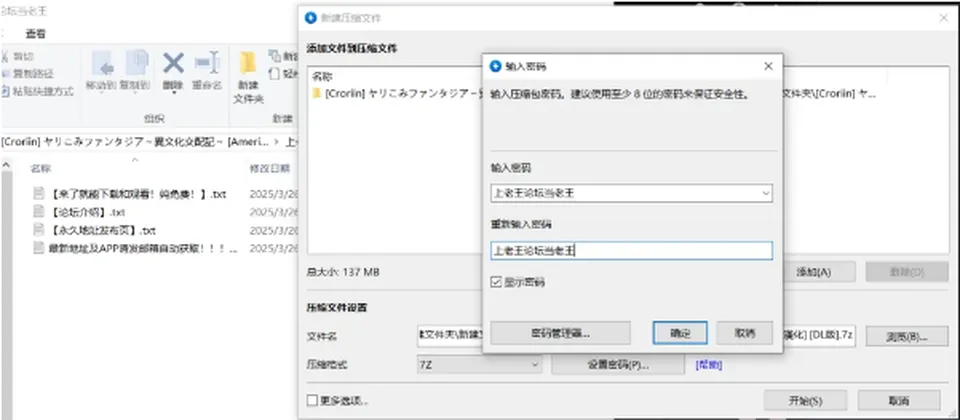Click the file icon of 【来了就能下载和观看】 txt
The height and width of the screenshot is (420, 960).
[39, 193]
